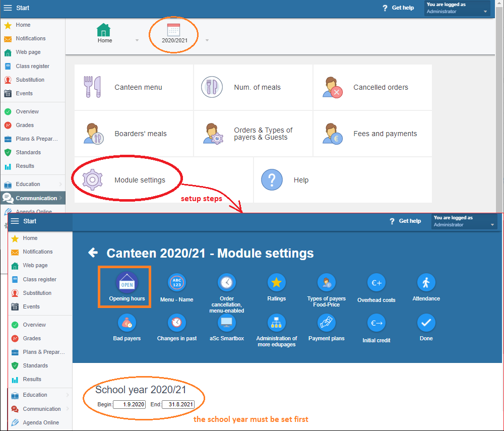Open the Overhead costs step
The image size is (504, 431).
376,288
